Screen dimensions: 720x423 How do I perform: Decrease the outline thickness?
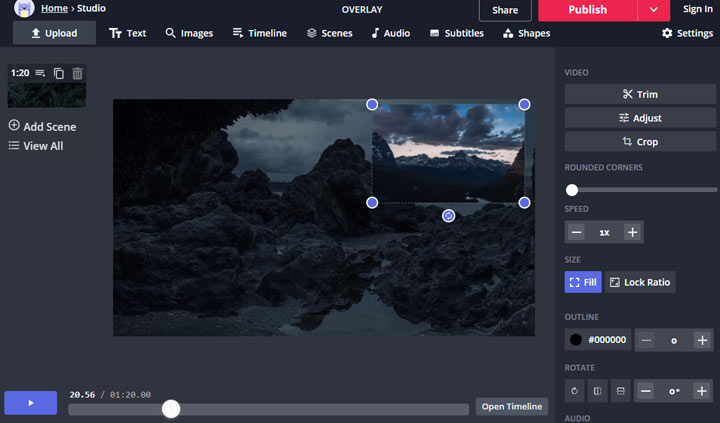click(646, 340)
